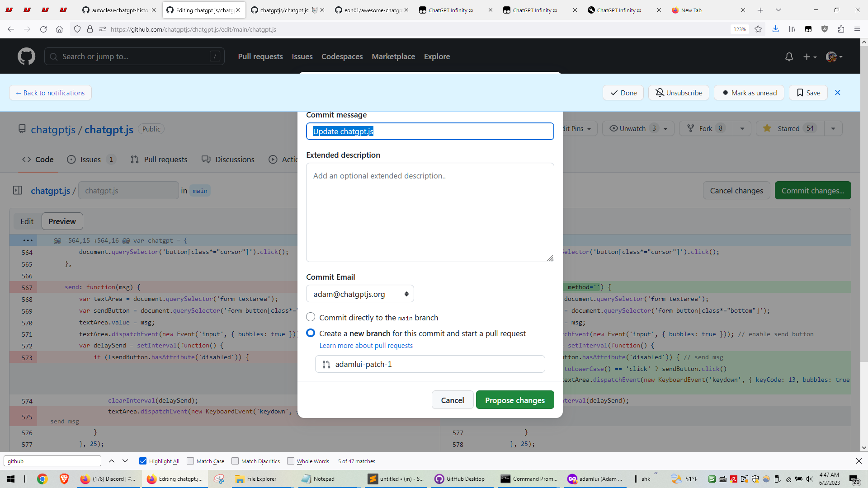Focus Extended description textarea
Image resolution: width=868 pixels, height=488 pixels.
[430, 212]
